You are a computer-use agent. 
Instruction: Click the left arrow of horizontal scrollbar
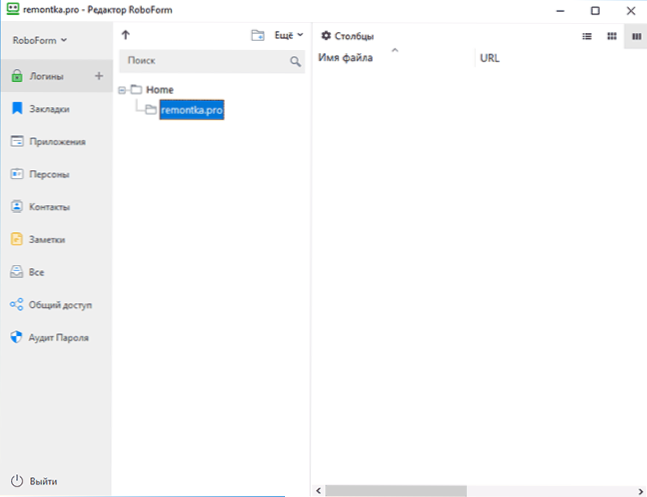point(318,491)
